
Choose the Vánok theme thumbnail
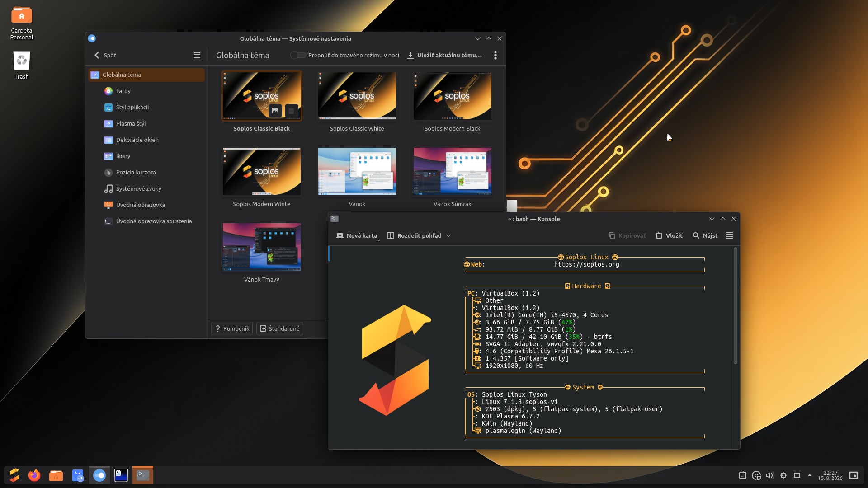point(357,171)
